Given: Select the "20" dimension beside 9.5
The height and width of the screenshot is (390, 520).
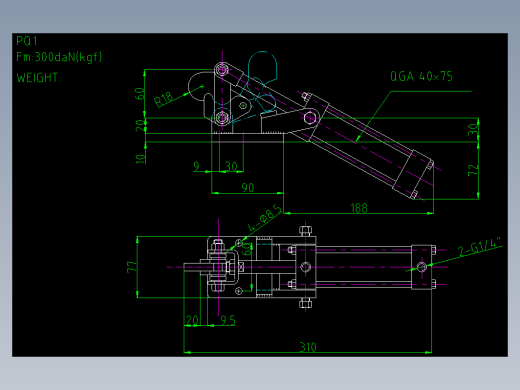Looking at the screenshot, I should click(192, 320).
